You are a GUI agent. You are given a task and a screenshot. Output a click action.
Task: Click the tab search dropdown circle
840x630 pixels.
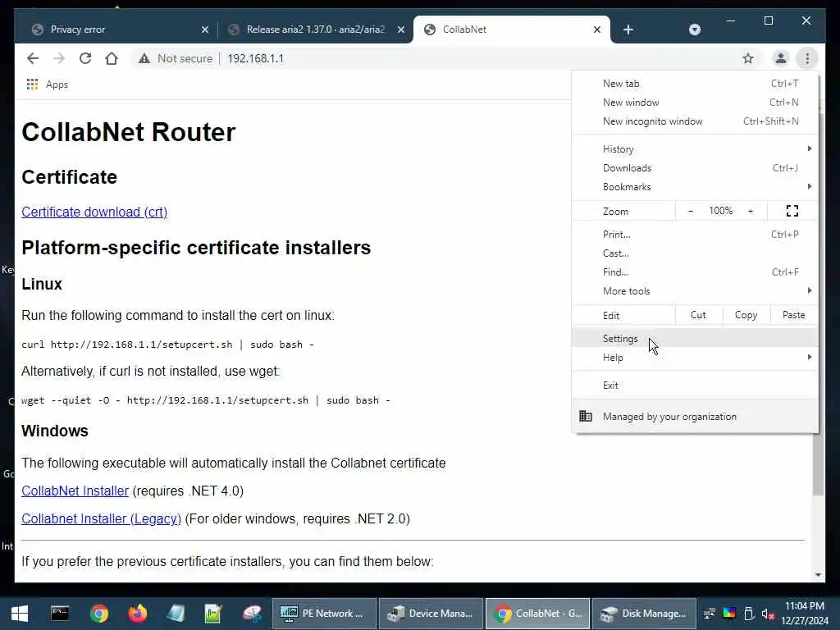pos(694,30)
